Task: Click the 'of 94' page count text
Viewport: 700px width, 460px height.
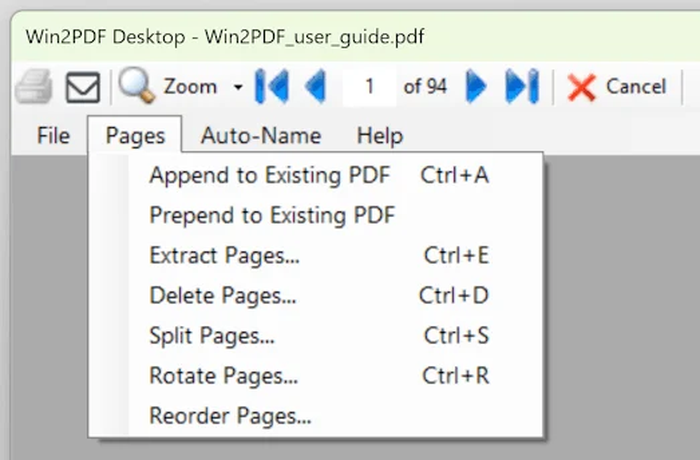Action: 425,86
